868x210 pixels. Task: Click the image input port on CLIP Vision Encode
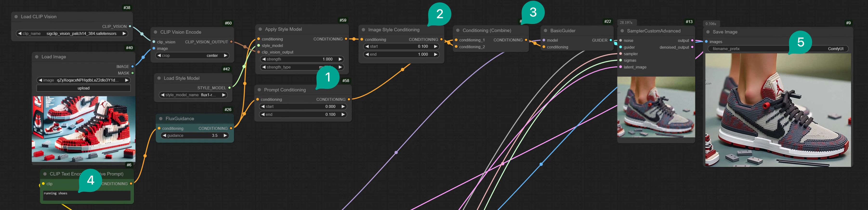click(154, 48)
